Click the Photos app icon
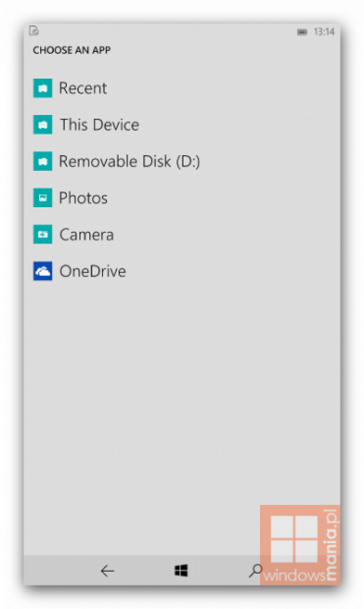Screen dimensions: 364x609 coord(43,198)
